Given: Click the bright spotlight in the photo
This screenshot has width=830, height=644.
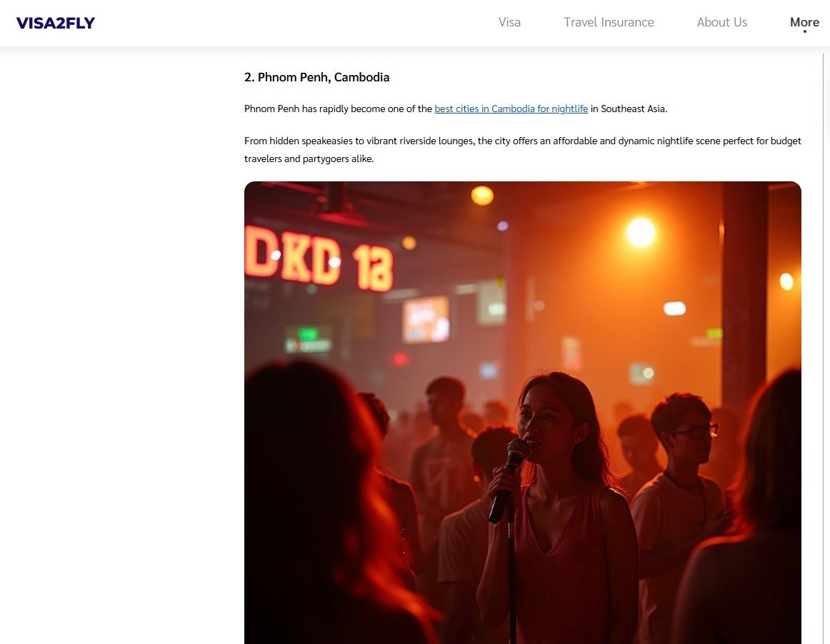Looking at the screenshot, I should click(x=641, y=232).
